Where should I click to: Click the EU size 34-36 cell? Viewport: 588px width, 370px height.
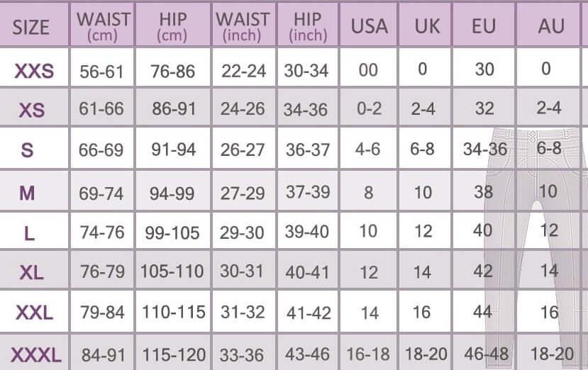484,150
